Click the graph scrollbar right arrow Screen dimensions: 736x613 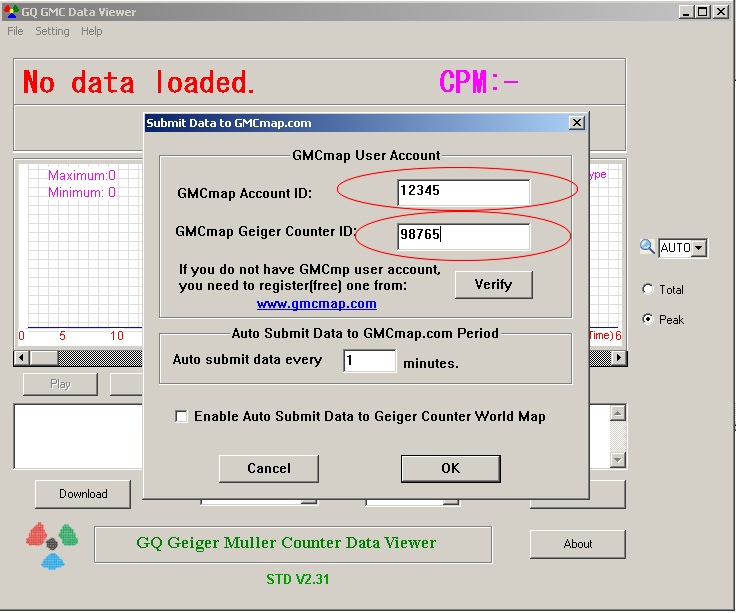[x=619, y=358]
